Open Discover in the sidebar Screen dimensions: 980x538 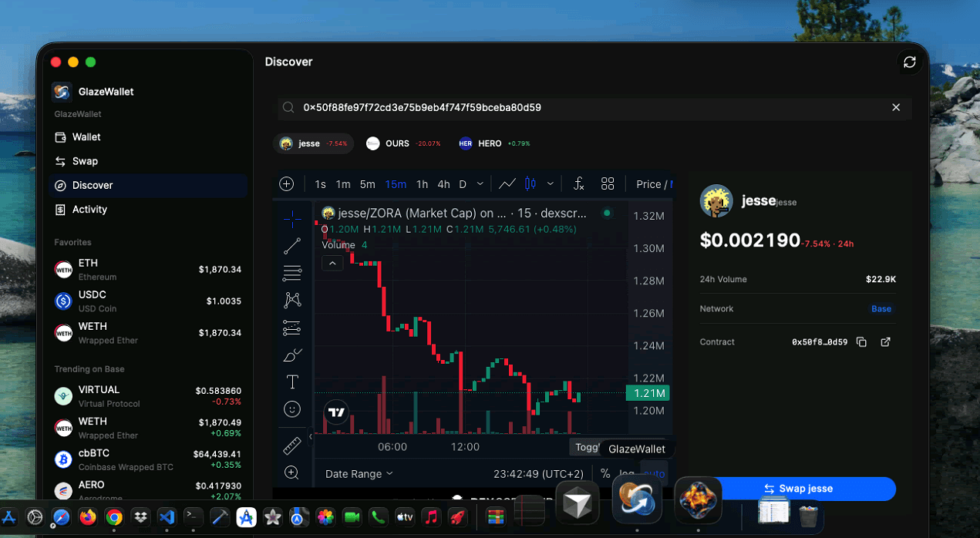point(148,185)
